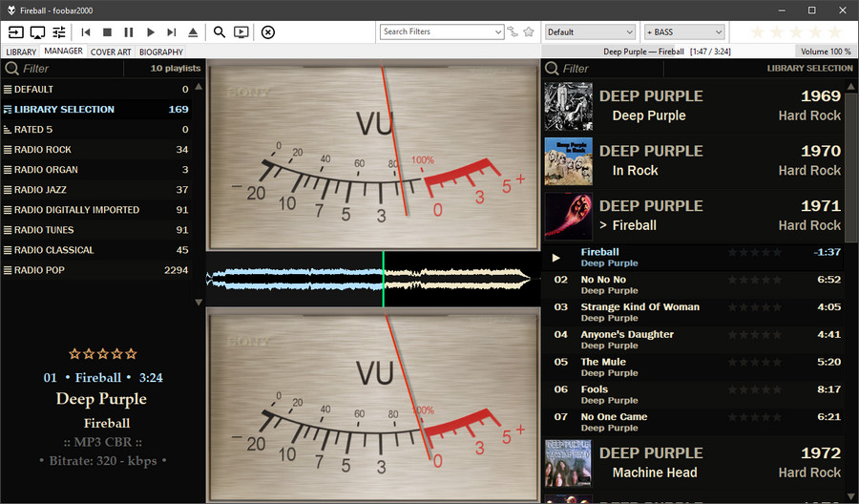This screenshot has width=859, height=504.
Task: Open the RADIO DIGITALLY IMPORTED playlist
Action: pyautogui.click(x=95, y=210)
